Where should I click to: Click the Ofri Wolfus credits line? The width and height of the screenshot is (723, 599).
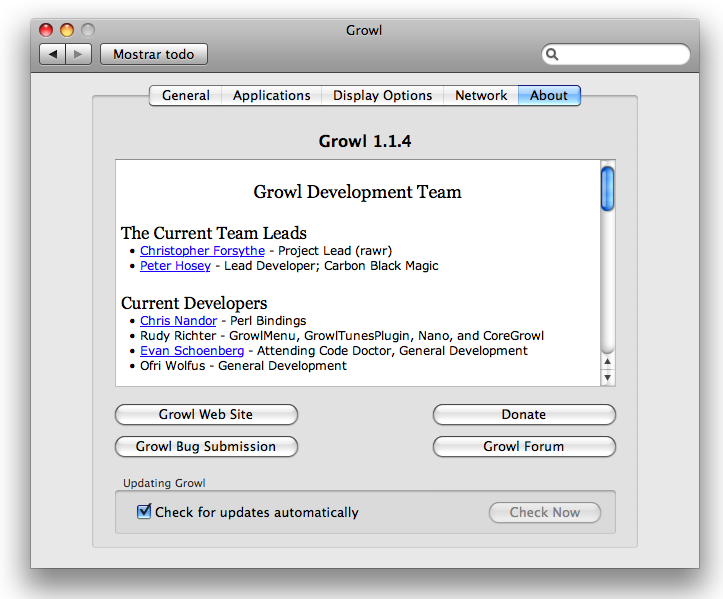[243, 366]
